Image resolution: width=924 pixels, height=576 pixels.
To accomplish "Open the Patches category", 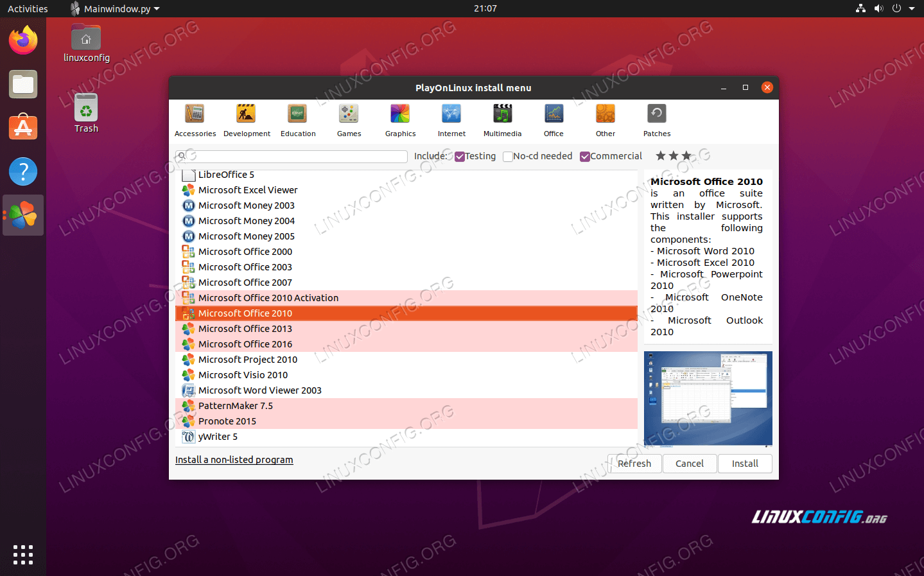I will tap(657, 121).
